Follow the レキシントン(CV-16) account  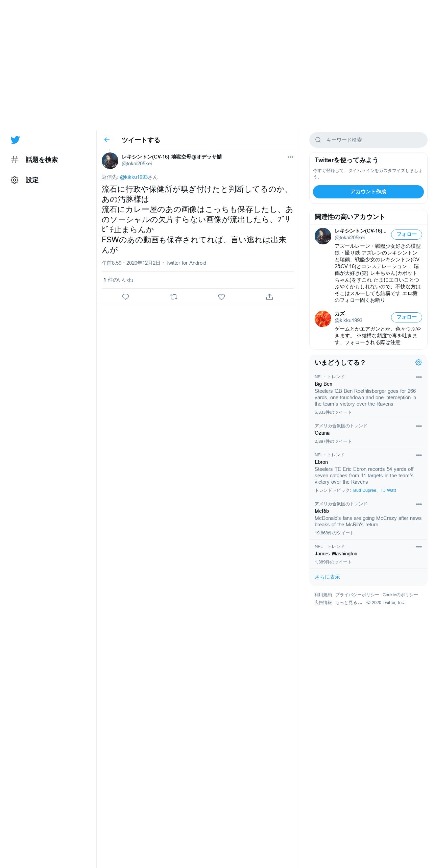click(x=407, y=234)
